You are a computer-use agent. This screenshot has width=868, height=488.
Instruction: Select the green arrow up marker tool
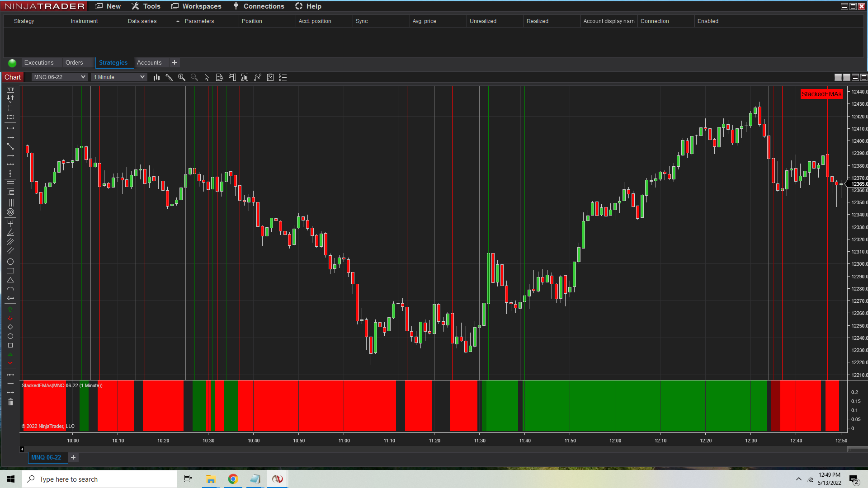10,310
